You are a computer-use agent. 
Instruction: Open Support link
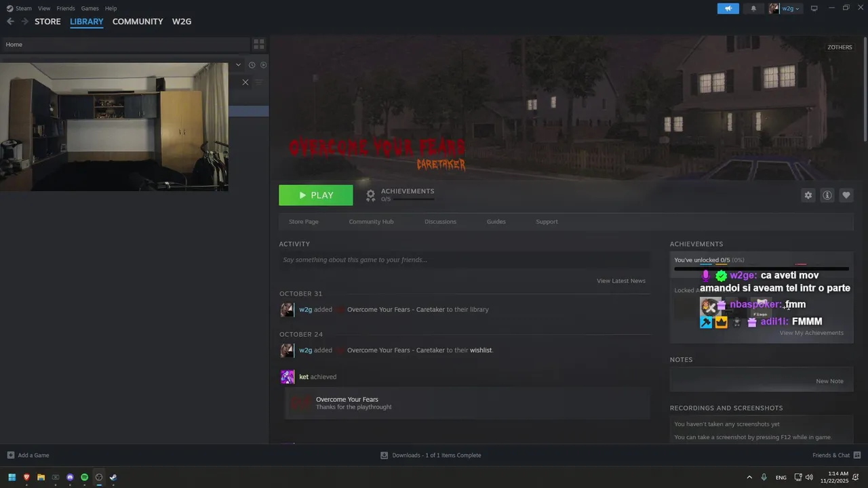click(x=547, y=222)
